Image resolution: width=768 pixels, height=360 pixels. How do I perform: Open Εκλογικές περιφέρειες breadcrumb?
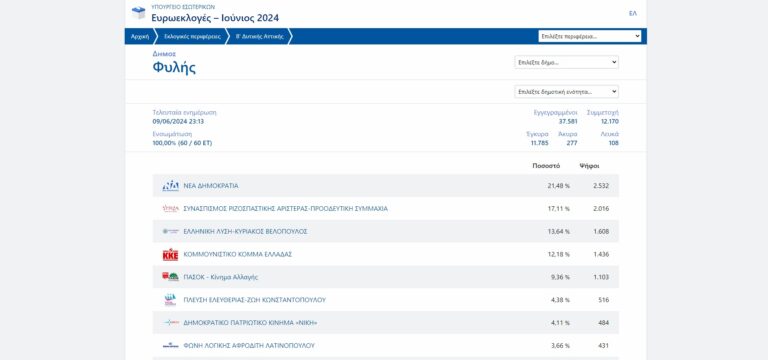[x=192, y=36]
